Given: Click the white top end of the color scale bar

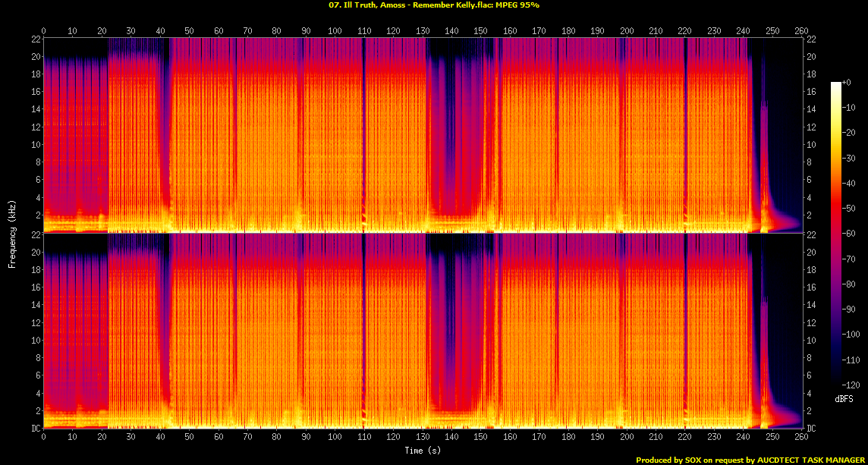Looking at the screenshot, I should click(836, 84).
